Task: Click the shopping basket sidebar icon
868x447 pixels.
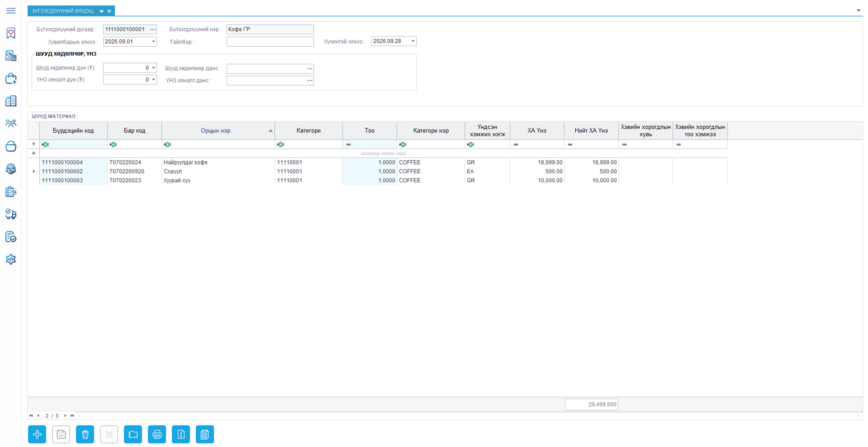Action: click(x=10, y=146)
